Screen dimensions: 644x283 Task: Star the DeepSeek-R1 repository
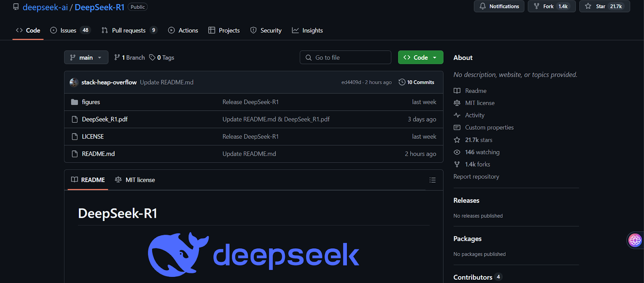605,6
